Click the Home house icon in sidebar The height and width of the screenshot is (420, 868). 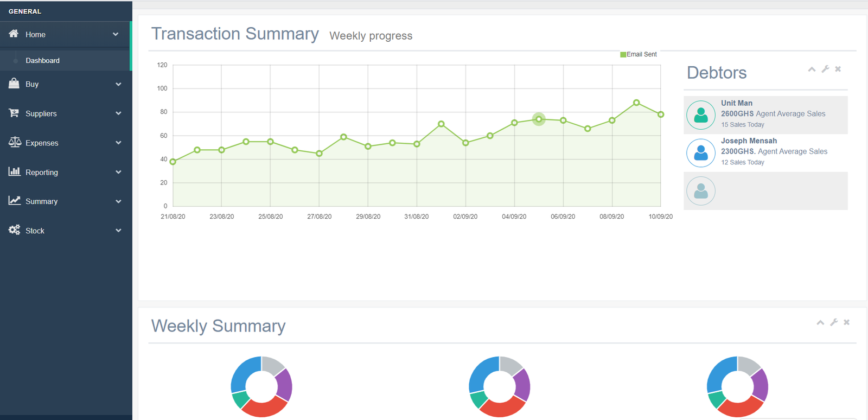tap(14, 34)
